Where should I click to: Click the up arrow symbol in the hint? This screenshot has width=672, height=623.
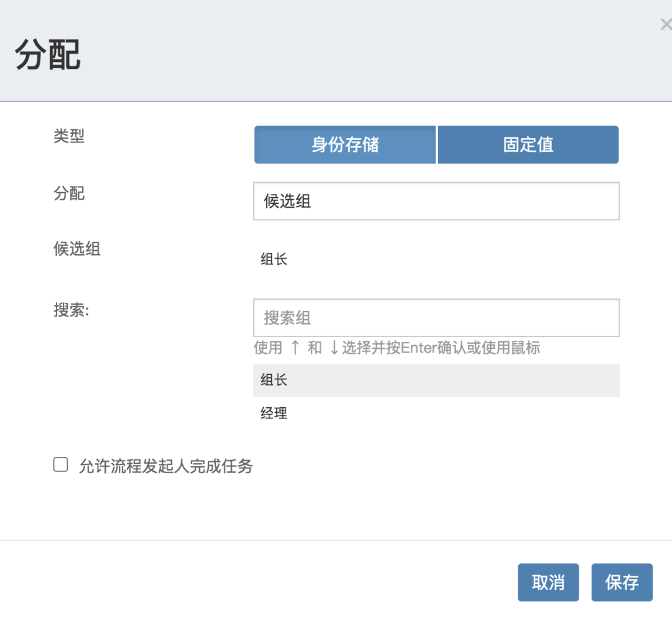point(295,348)
